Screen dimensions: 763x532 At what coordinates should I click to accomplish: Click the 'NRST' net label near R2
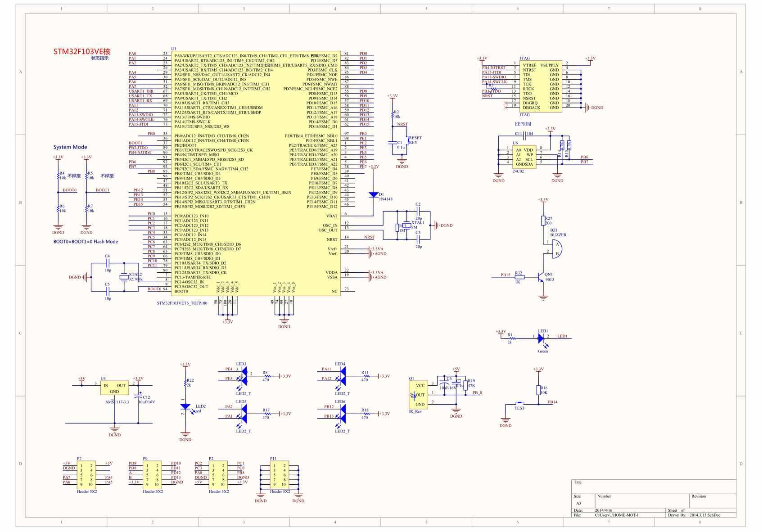[x=402, y=124]
